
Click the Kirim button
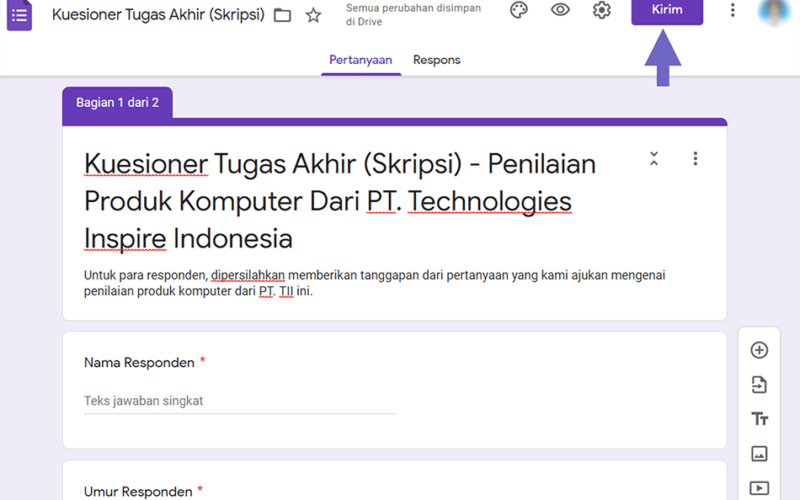point(667,10)
